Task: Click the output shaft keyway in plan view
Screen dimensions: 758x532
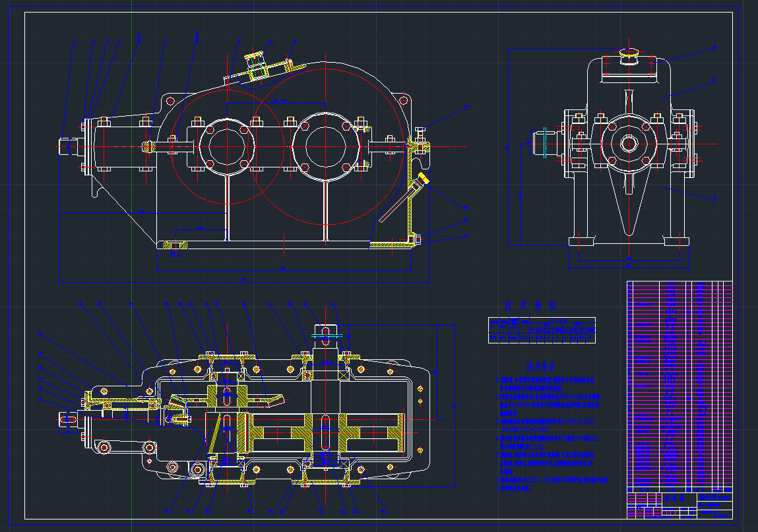Action: pyautogui.click(x=325, y=332)
